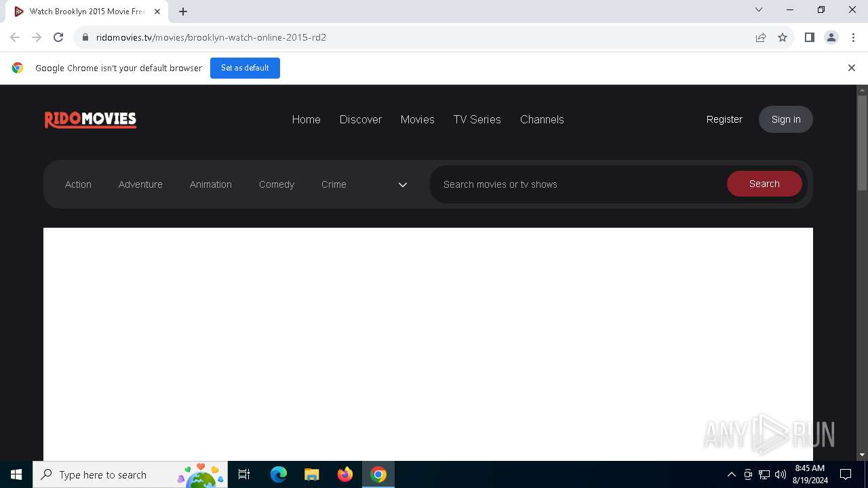Open the notification center icon
Screen dimensions: 868x488
coord(846,474)
